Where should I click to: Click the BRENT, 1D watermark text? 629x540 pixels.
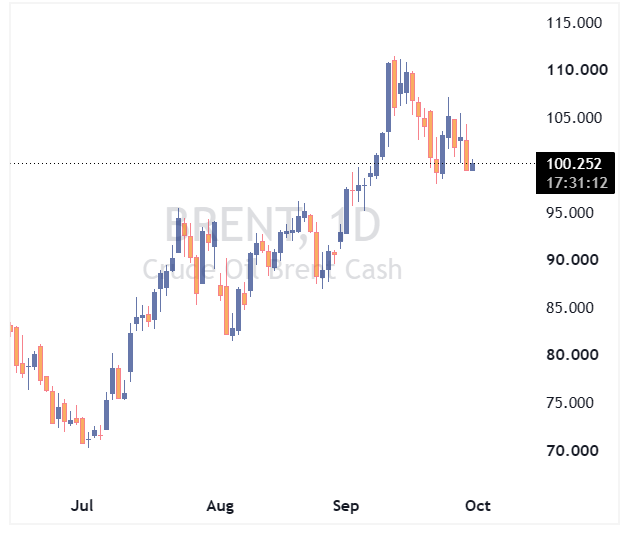(x=273, y=225)
